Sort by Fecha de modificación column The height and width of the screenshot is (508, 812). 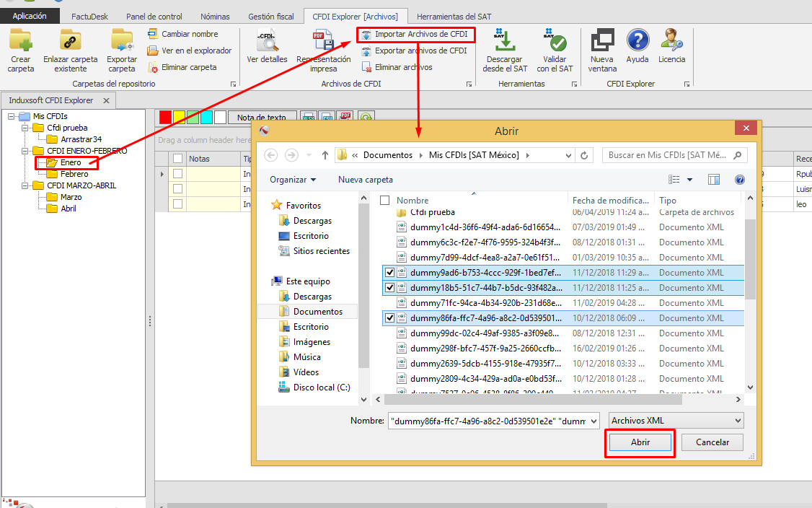(611, 200)
